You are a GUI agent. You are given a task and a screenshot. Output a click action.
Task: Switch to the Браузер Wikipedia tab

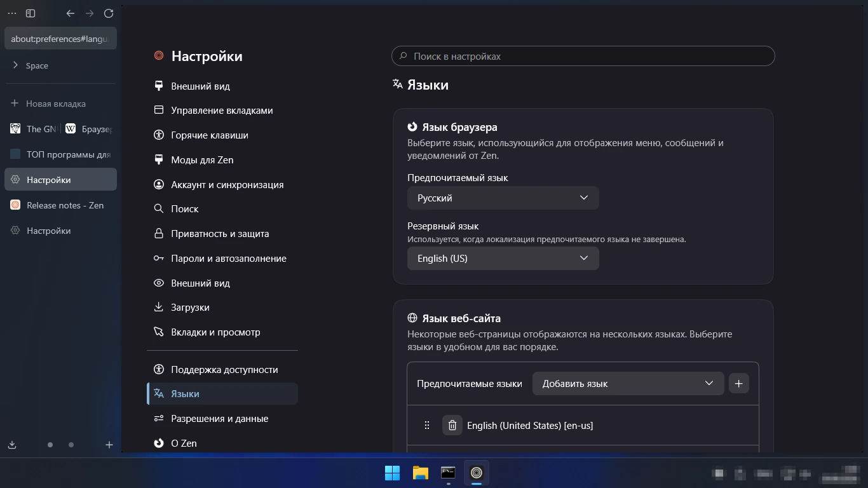(x=89, y=129)
